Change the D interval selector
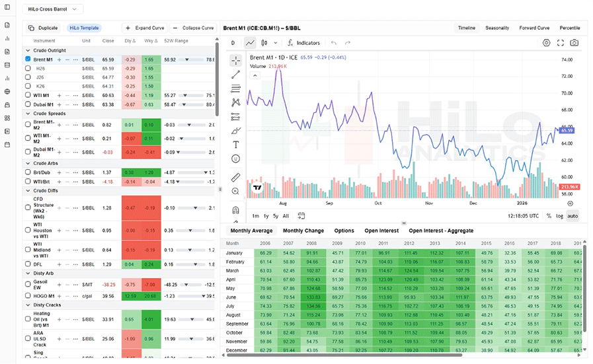Image resolution: width=593 pixels, height=364 pixels. click(x=233, y=43)
